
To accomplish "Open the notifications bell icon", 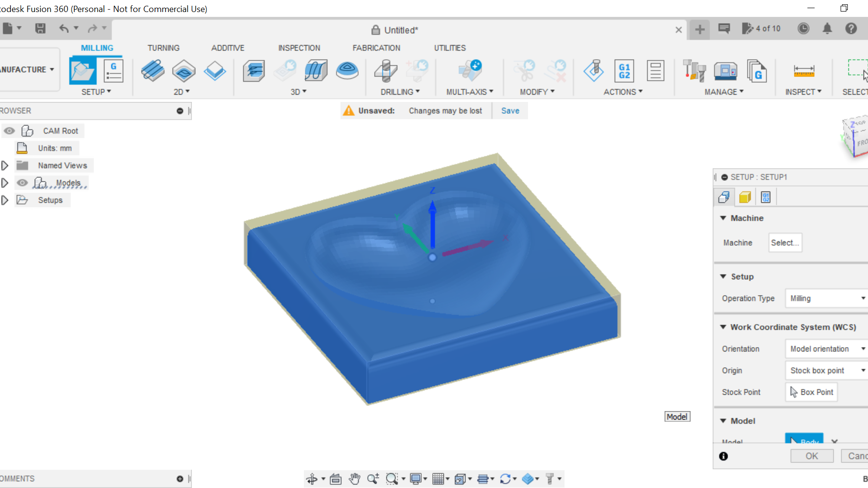I will point(827,28).
